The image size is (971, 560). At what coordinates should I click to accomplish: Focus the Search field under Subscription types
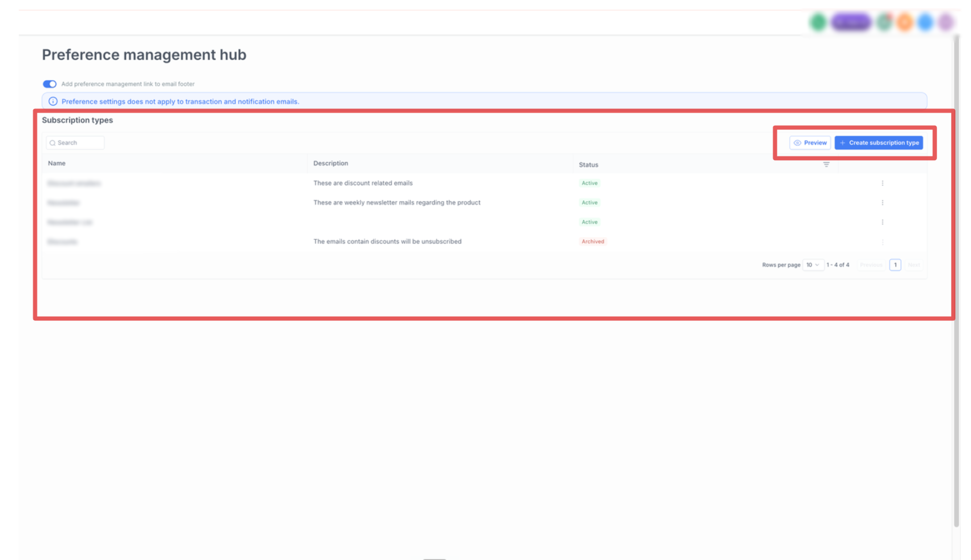pyautogui.click(x=75, y=143)
